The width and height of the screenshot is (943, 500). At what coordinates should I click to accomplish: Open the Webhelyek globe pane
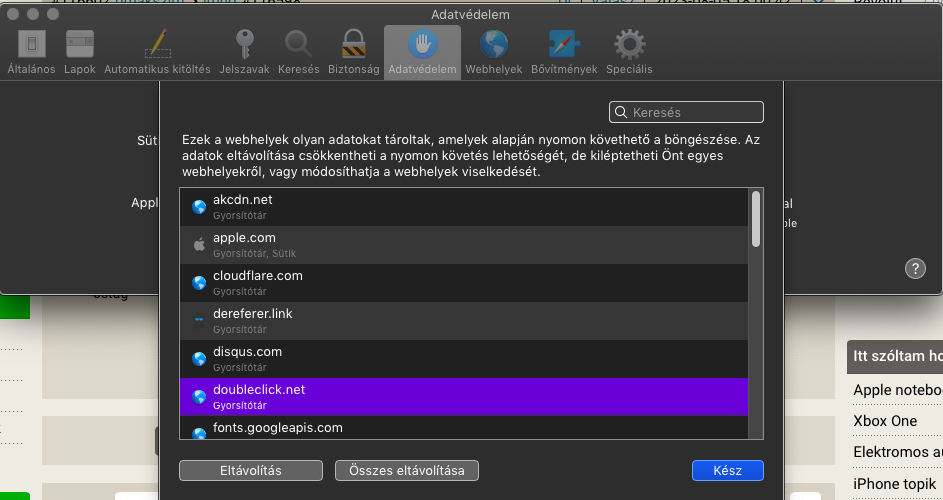[x=494, y=52]
